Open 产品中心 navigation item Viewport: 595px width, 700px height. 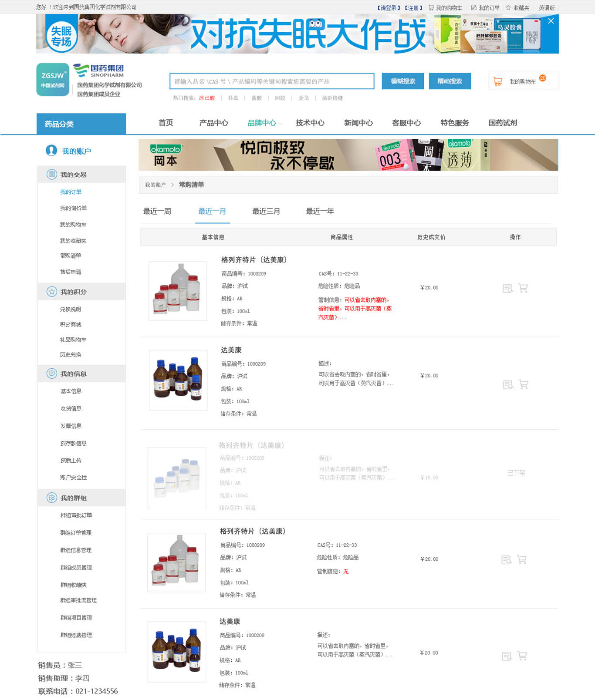pyautogui.click(x=213, y=123)
